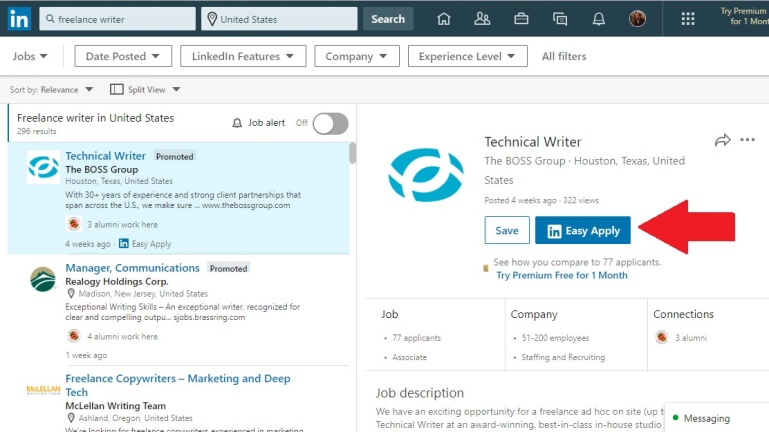
Task: Click 'Staffing and Recruiting' text
Action: 563,357
